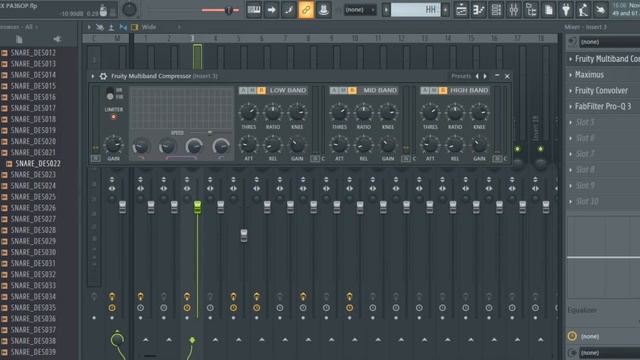Select SNARE_DES022 in the browser
This screenshot has width=640, height=360.
tap(38, 163)
